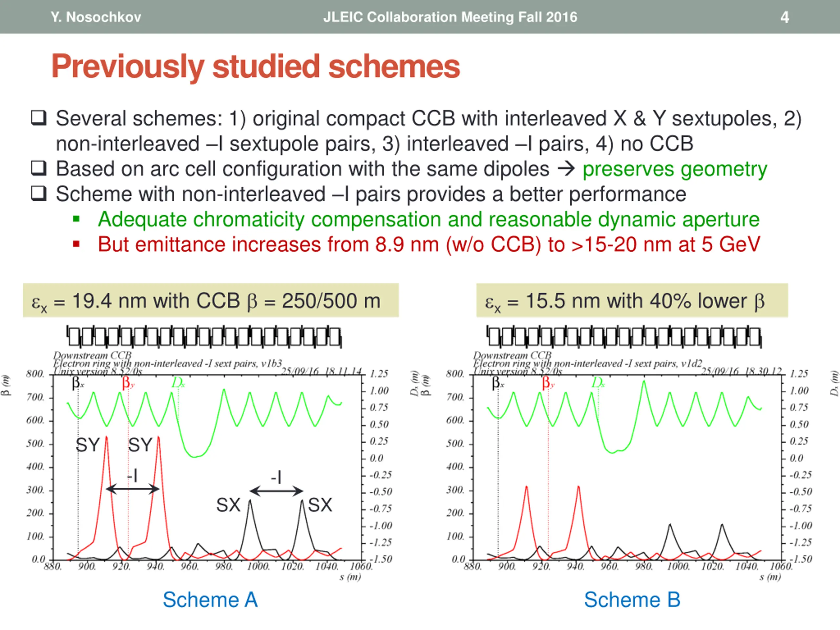
Task: Click the lattice magnet layout above Scheme A plot
Action: 204,336
